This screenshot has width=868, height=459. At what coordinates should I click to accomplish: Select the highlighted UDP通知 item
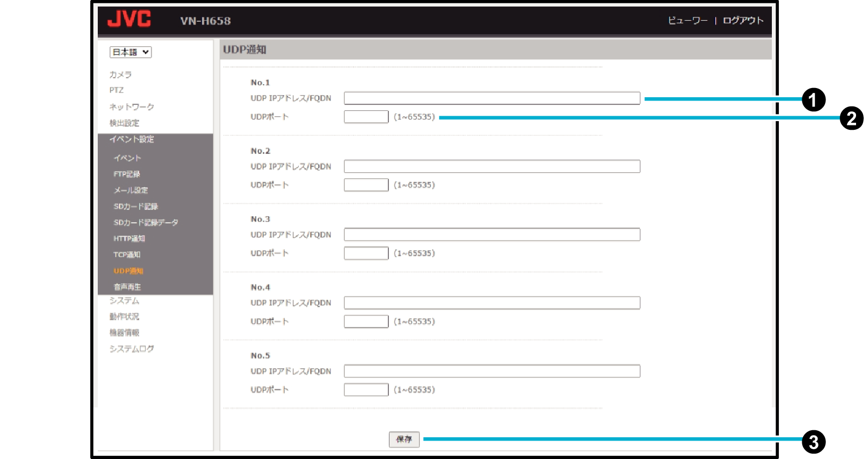(x=129, y=271)
